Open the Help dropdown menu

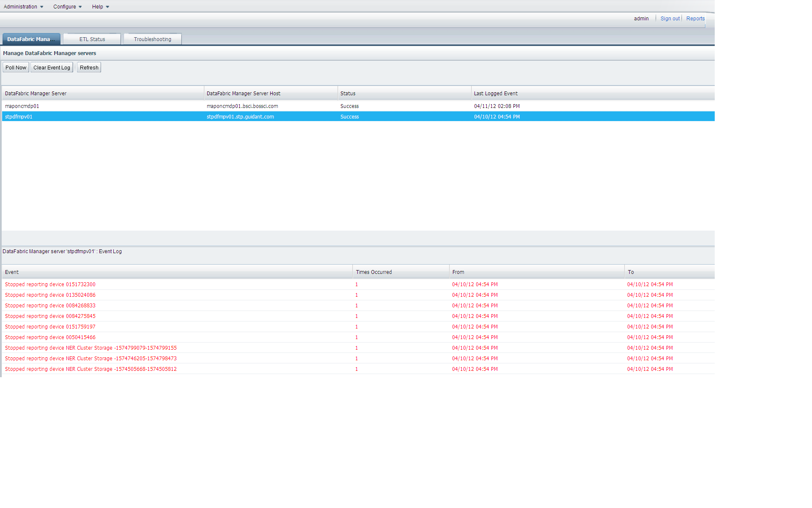point(100,7)
